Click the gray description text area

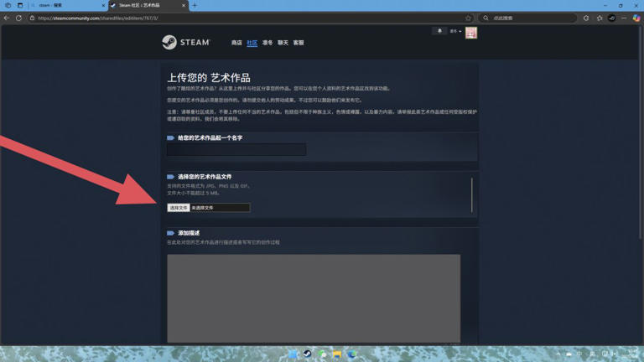[314, 298]
